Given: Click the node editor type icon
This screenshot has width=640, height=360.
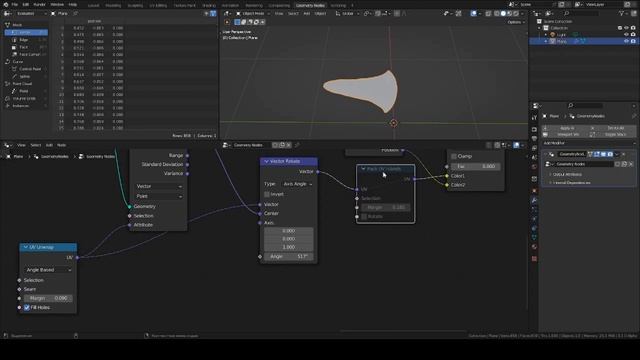Looking at the screenshot, I should pyautogui.click(x=7, y=145).
